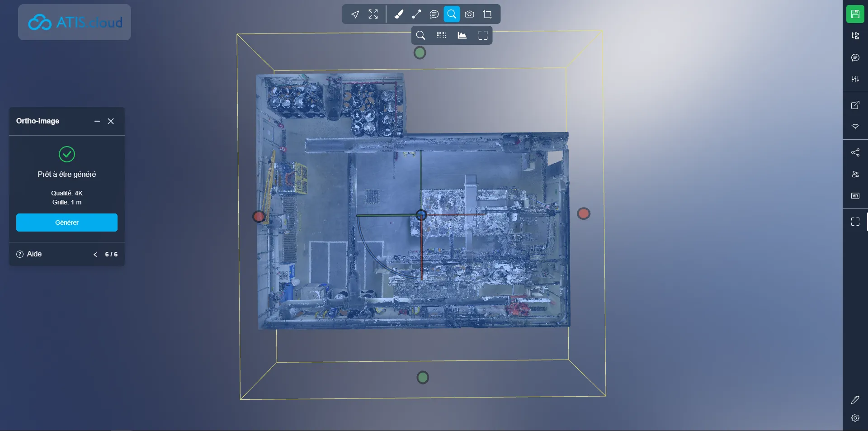
Task: Click the pencil edit icon
Action: pyautogui.click(x=855, y=400)
